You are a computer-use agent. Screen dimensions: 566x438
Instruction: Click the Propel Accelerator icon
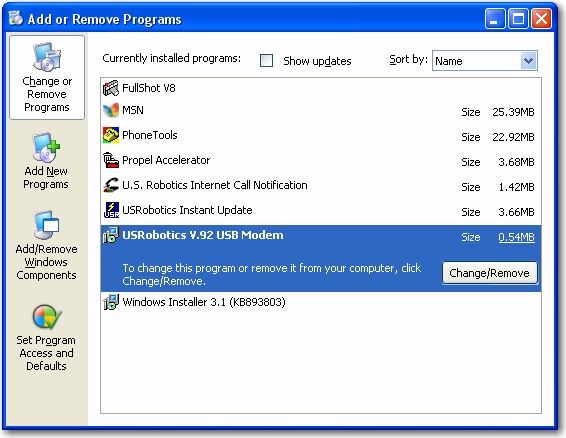click(111, 160)
